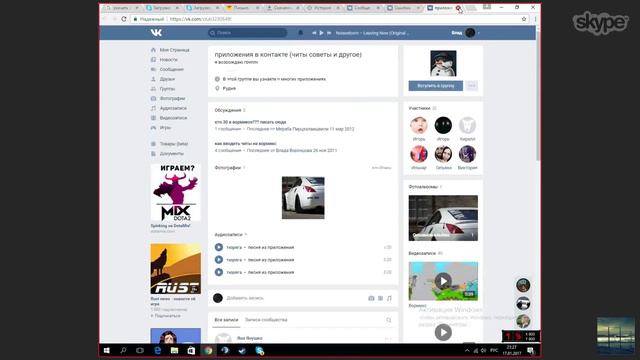
Task: Select the Записи сообщества tab
Action: 266,320
